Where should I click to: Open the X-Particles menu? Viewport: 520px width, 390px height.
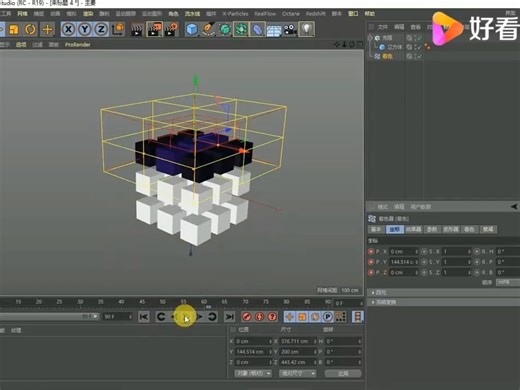235,14
